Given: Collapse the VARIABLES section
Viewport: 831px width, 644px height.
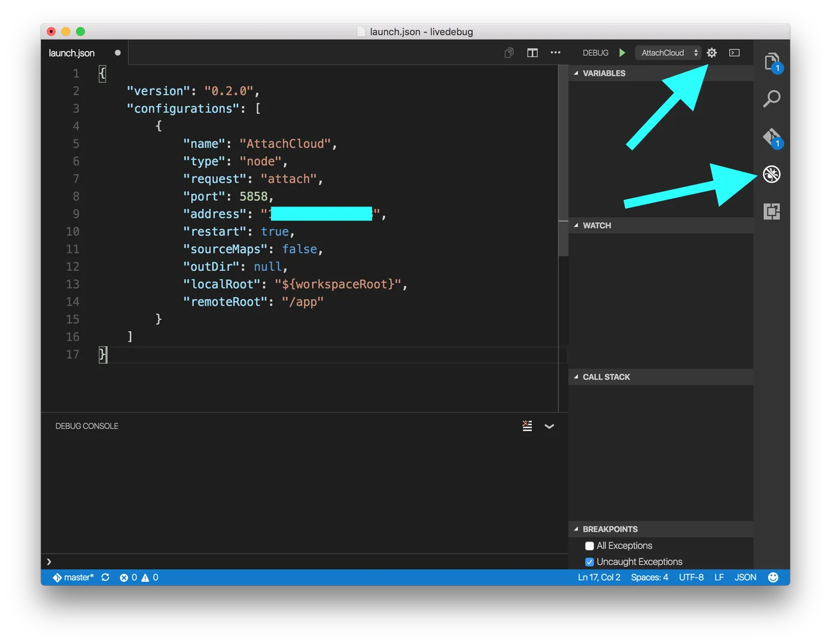Looking at the screenshot, I should 577,73.
